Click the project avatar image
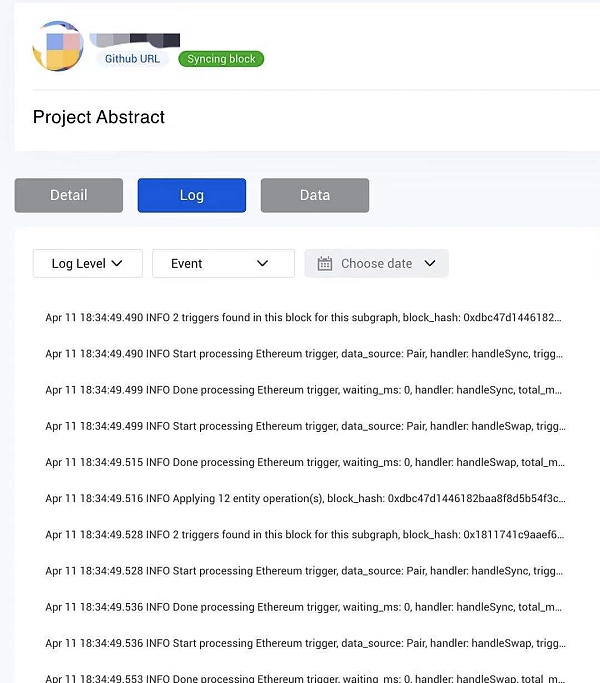The height and width of the screenshot is (683, 600). pos(58,46)
